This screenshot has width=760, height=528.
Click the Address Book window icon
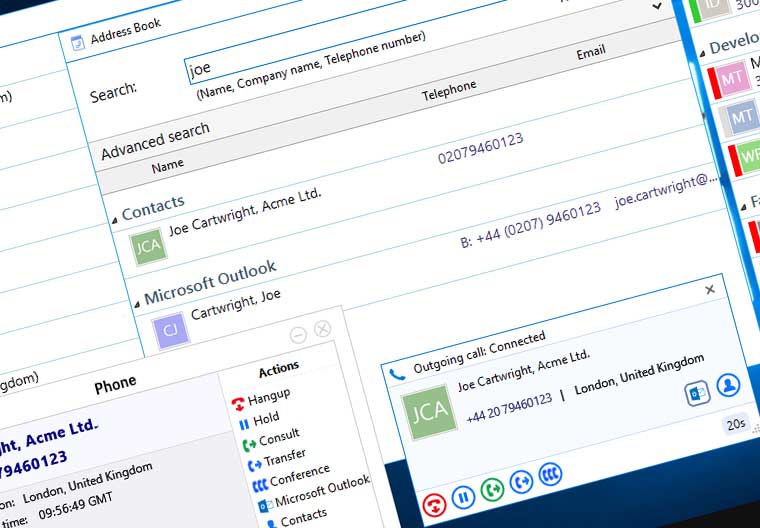[x=78, y=43]
